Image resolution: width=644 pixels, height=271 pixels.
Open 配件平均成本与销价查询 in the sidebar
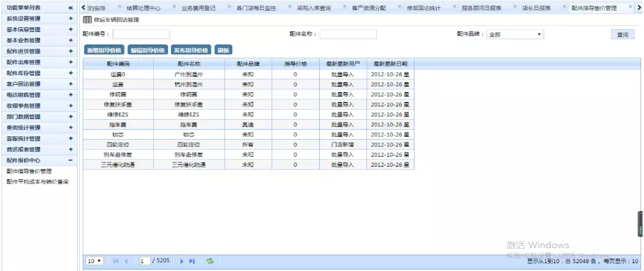[x=37, y=182]
